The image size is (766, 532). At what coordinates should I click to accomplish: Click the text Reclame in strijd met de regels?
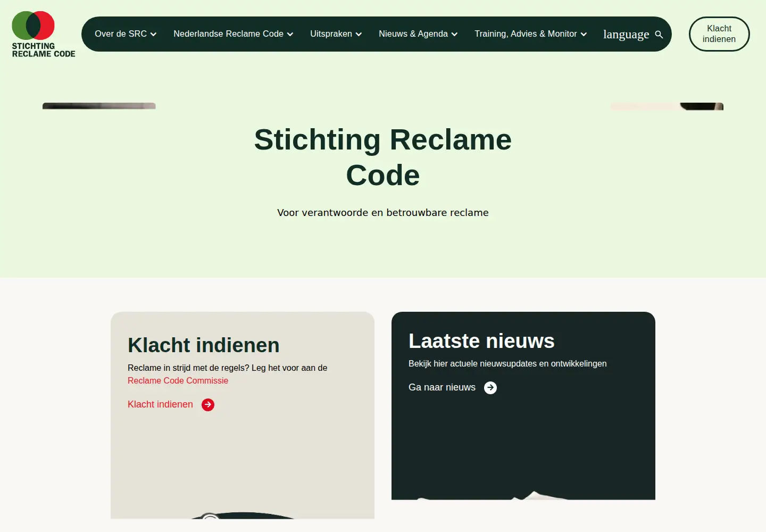pyautogui.click(x=188, y=368)
